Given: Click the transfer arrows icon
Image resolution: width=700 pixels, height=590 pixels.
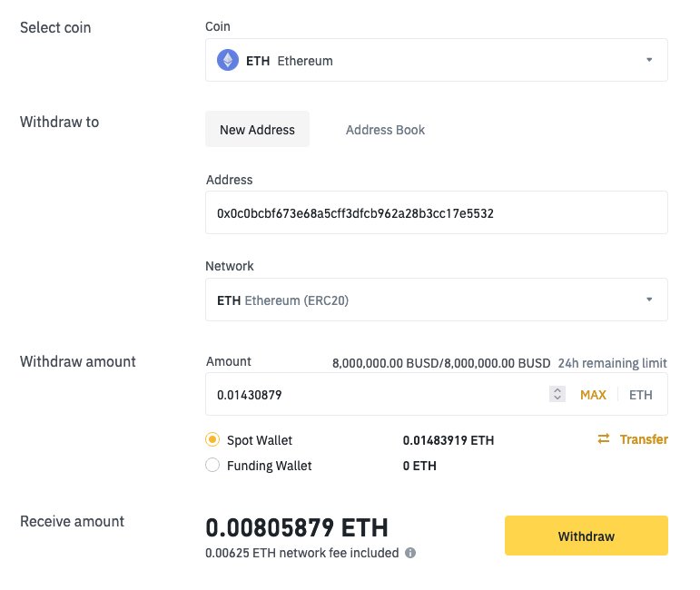Looking at the screenshot, I should tap(604, 439).
